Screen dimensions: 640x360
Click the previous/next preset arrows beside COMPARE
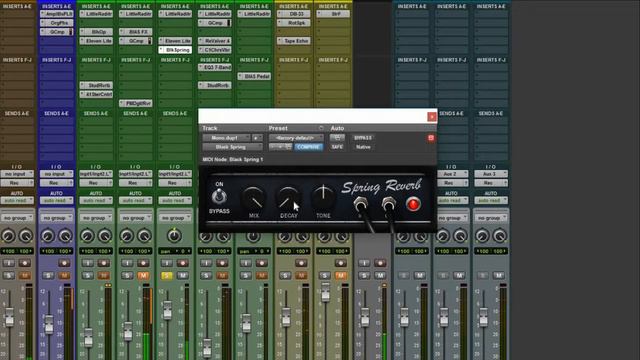pos(280,147)
